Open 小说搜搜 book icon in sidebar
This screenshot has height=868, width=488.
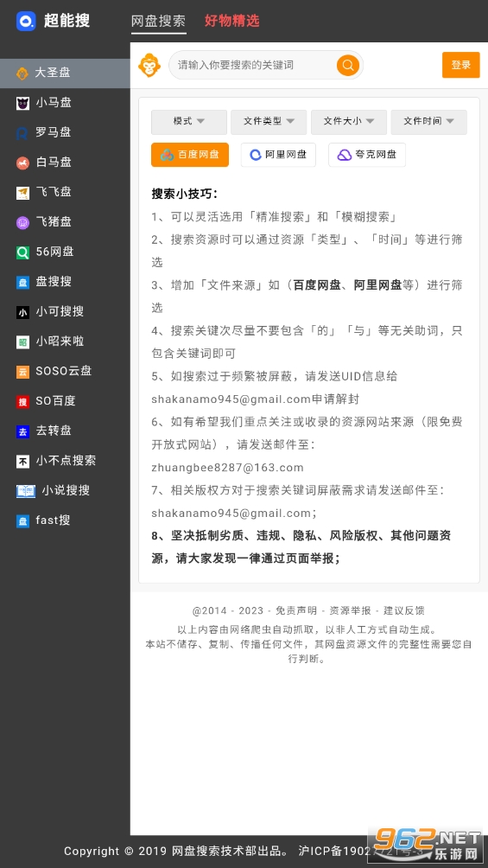[x=26, y=490]
